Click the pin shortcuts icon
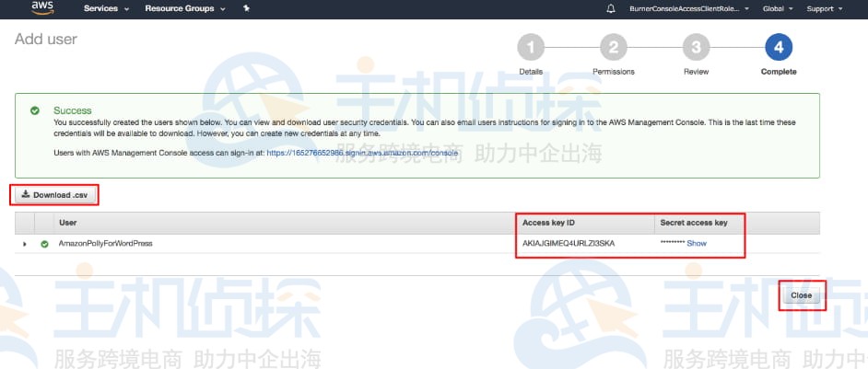This screenshot has height=369, width=868. 246,9
